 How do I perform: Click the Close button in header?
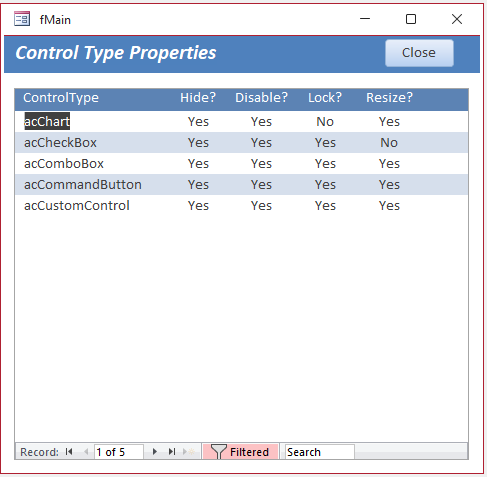tap(419, 53)
